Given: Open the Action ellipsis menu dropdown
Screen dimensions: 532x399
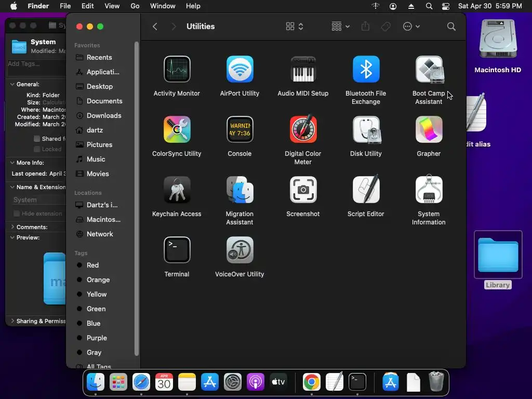Looking at the screenshot, I should (411, 26).
